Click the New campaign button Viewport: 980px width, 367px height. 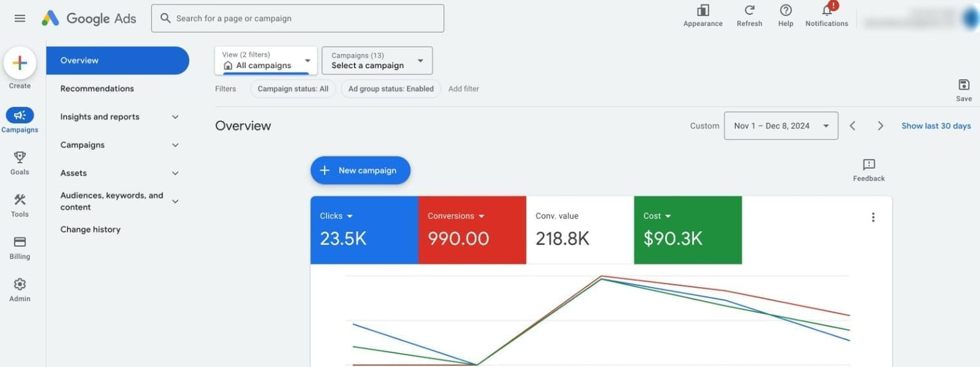point(360,170)
